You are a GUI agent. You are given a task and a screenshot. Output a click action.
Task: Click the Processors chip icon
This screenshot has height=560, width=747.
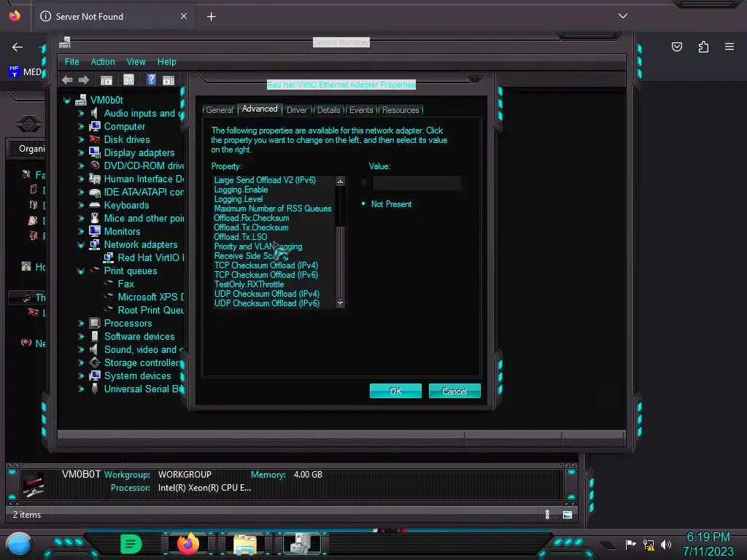(x=95, y=323)
